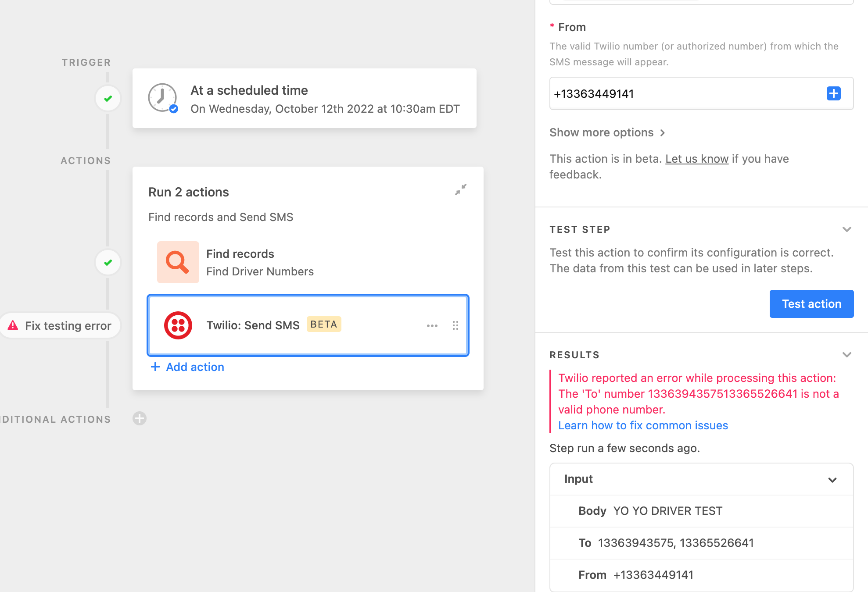Click the Find records magnifier icon
The image size is (868, 592).
click(178, 262)
